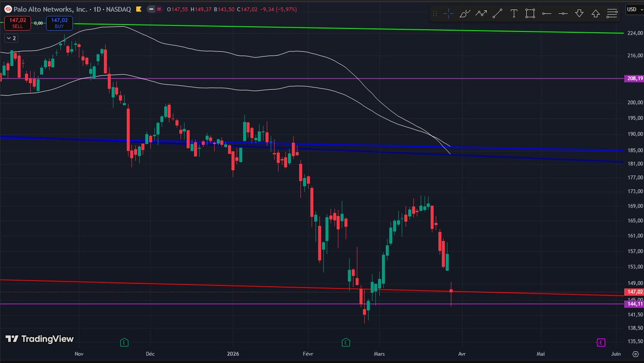Click the purple 144,11 price label
Image resolution: width=644 pixels, height=363 pixels.
point(634,304)
